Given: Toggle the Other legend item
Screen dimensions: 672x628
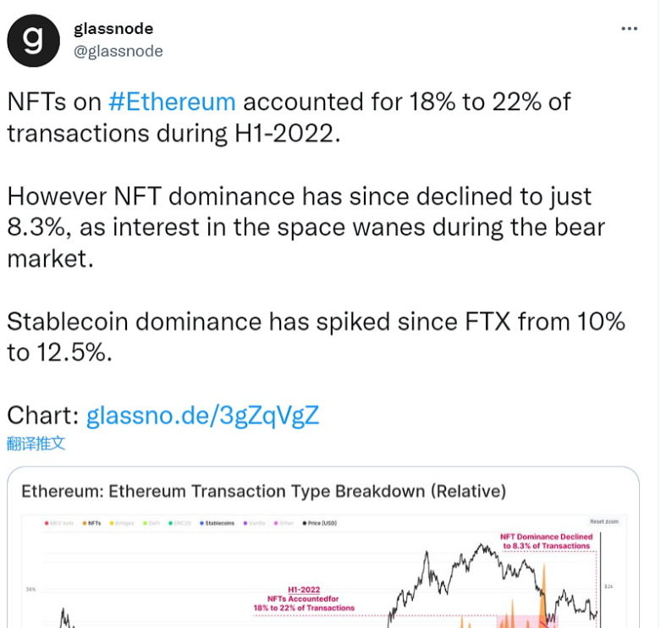Looking at the screenshot, I should (285, 523).
